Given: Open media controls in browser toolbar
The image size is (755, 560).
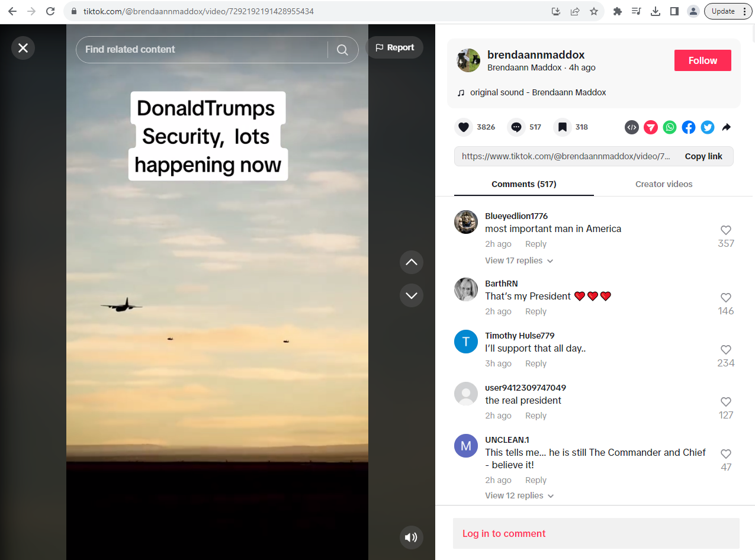Looking at the screenshot, I should coord(637,11).
